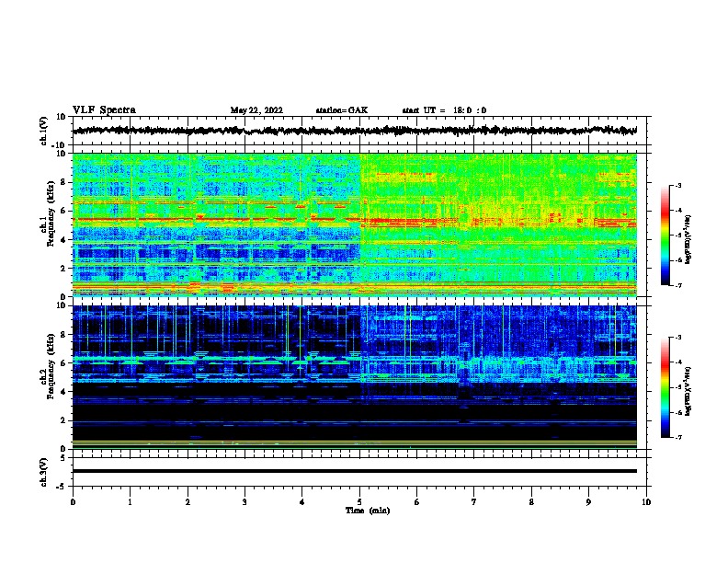Click the "9" time axis tick label
The image size is (728, 563).
click(x=588, y=502)
